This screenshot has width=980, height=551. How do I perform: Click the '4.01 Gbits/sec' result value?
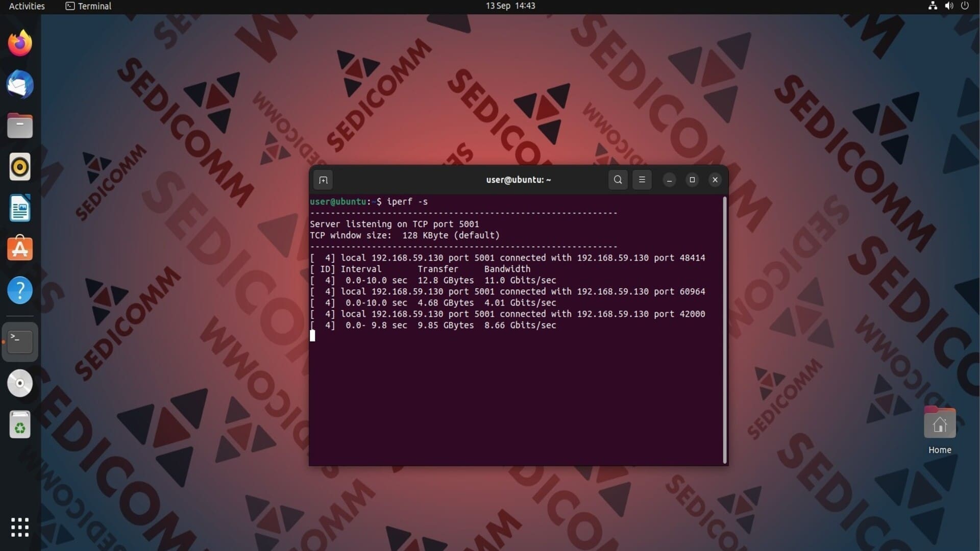[520, 303]
